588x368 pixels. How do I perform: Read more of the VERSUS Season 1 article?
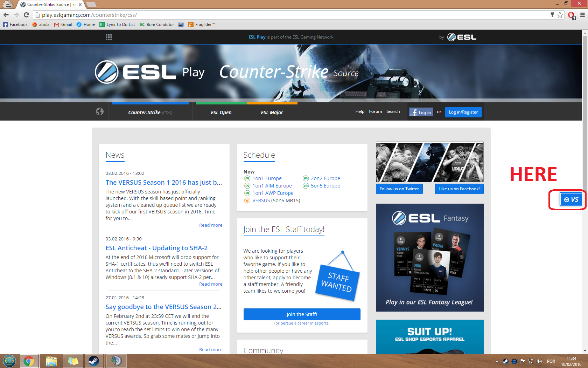coord(211,225)
